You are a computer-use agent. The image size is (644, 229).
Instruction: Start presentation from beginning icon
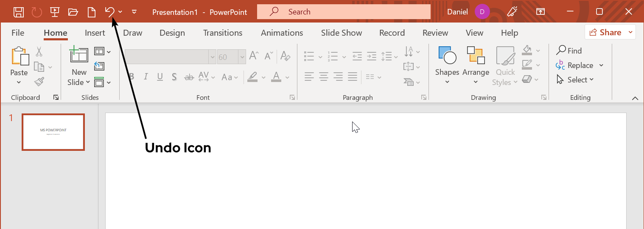point(55,12)
